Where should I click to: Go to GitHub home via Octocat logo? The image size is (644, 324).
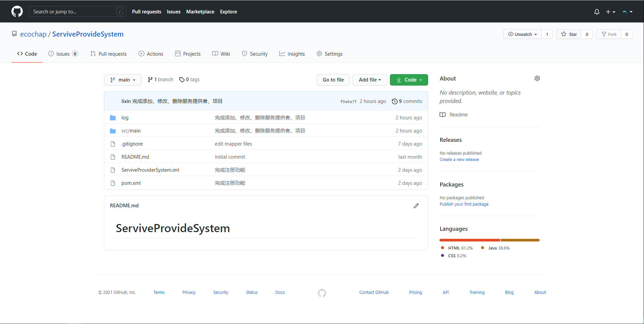click(17, 11)
